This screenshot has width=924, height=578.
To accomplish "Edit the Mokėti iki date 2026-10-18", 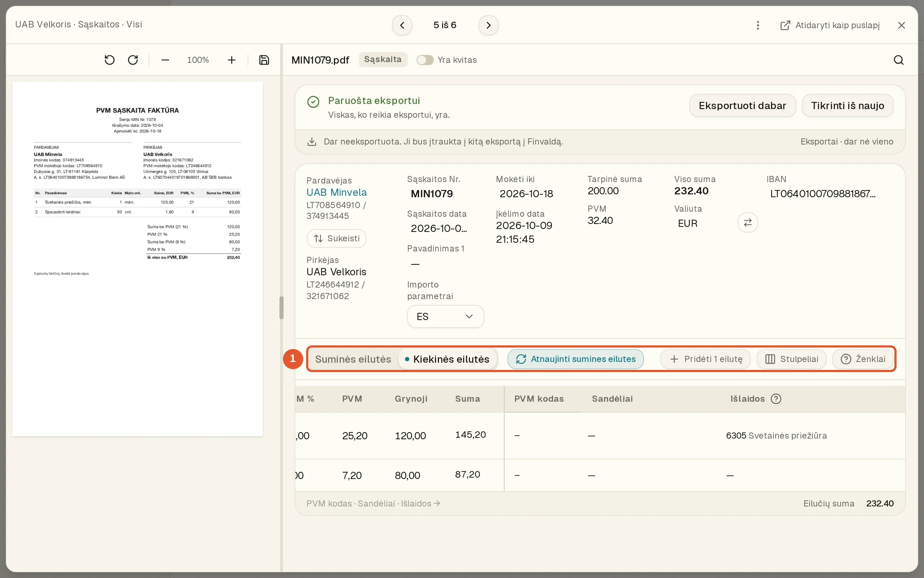I will tap(526, 194).
